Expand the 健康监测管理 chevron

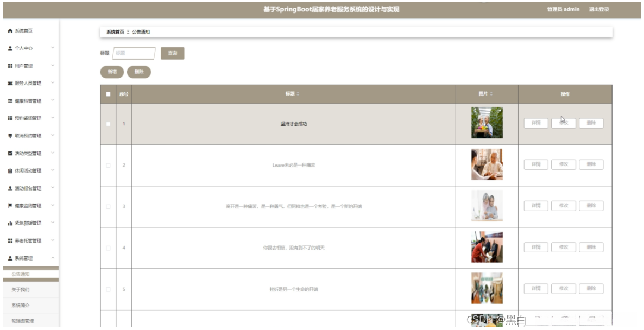(x=53, y=205)
